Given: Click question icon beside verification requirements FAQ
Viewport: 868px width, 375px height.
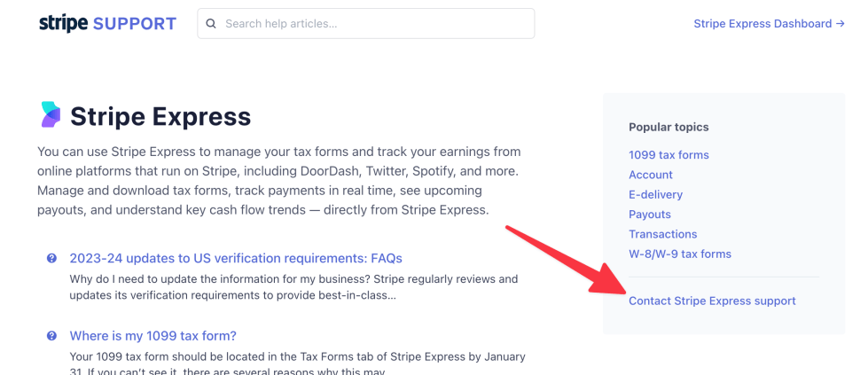Looking at the screenshot, I should [51, 258].
